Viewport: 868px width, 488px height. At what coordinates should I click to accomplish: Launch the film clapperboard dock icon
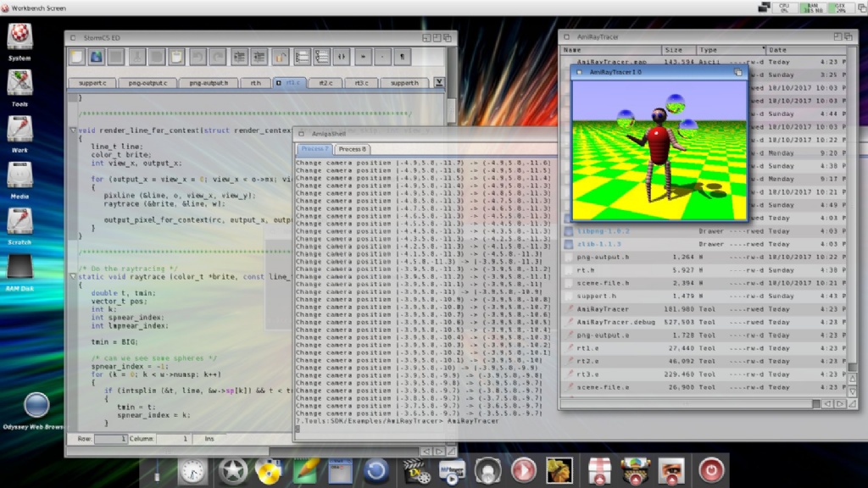pos(416,471)
